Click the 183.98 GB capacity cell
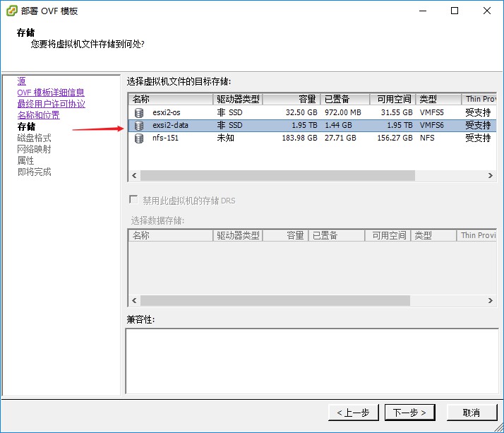Screen dimensions: 504x433 pos(299,138)
